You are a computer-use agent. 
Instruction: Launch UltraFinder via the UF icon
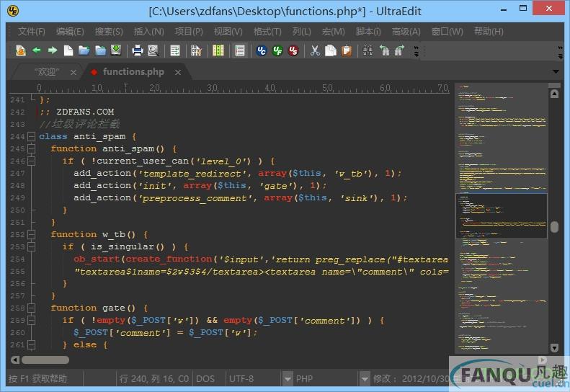coord(277,50)
